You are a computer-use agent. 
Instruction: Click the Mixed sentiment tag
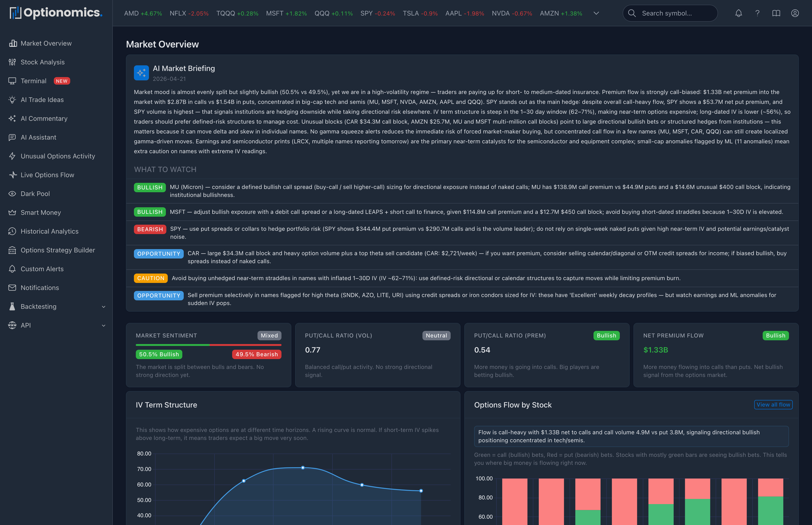click(269, 335)
